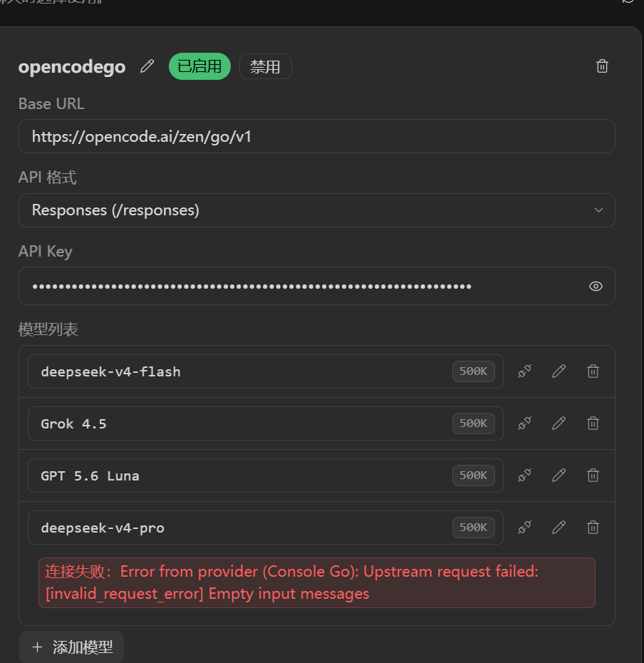Click the red connection failed error message
644x663 pixels.
pos(316,582)
